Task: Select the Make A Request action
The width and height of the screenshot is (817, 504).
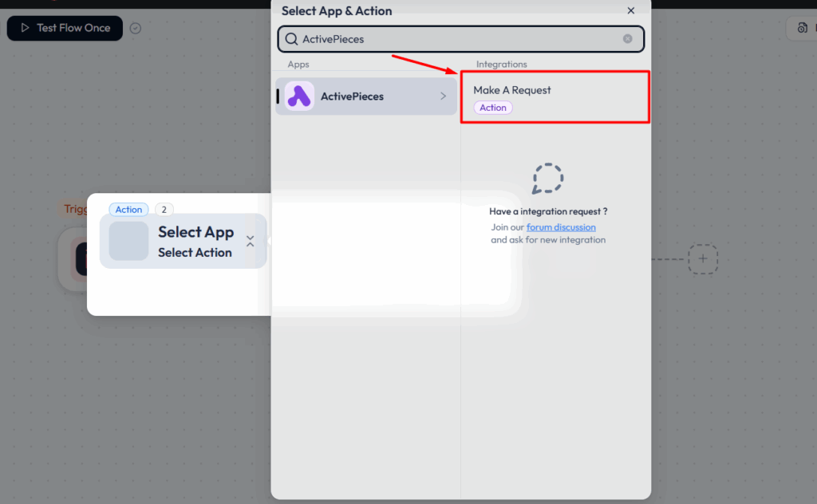Action: [x=555, y=96]
